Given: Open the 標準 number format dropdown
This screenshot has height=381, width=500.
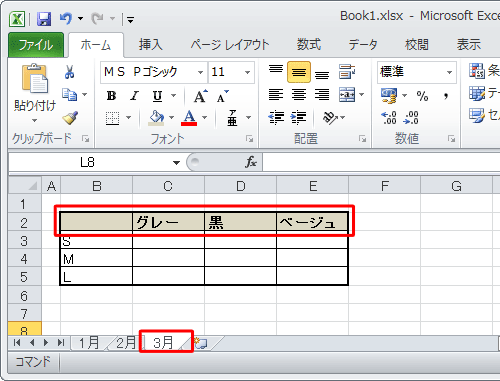Looking at the screenshot, I should (449, 72).
